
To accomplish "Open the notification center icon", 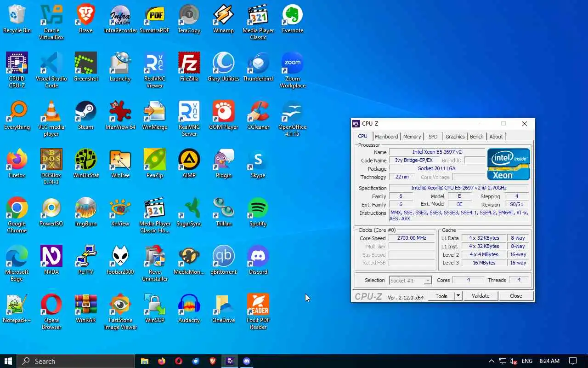I will pos(573,361).
